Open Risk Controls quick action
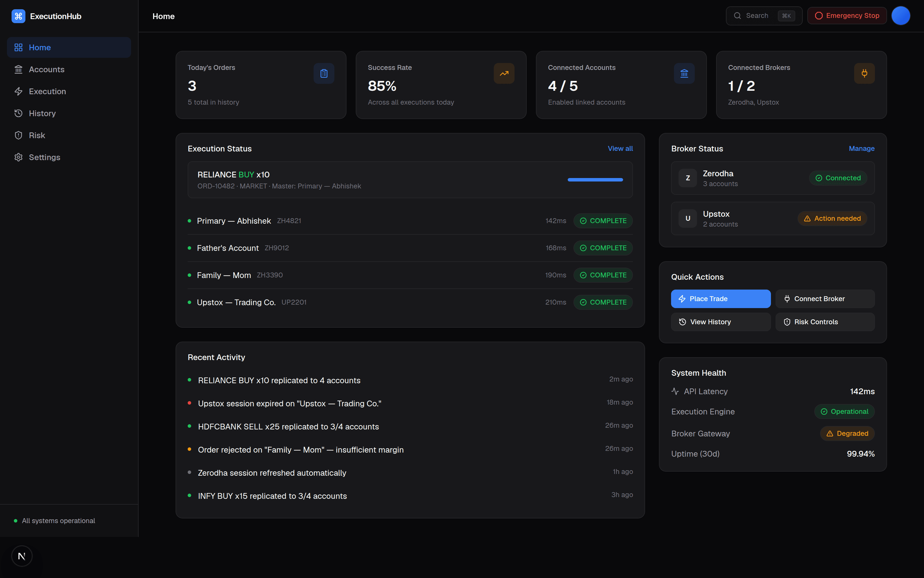924x578 pixels. click(x=825, y=322)
